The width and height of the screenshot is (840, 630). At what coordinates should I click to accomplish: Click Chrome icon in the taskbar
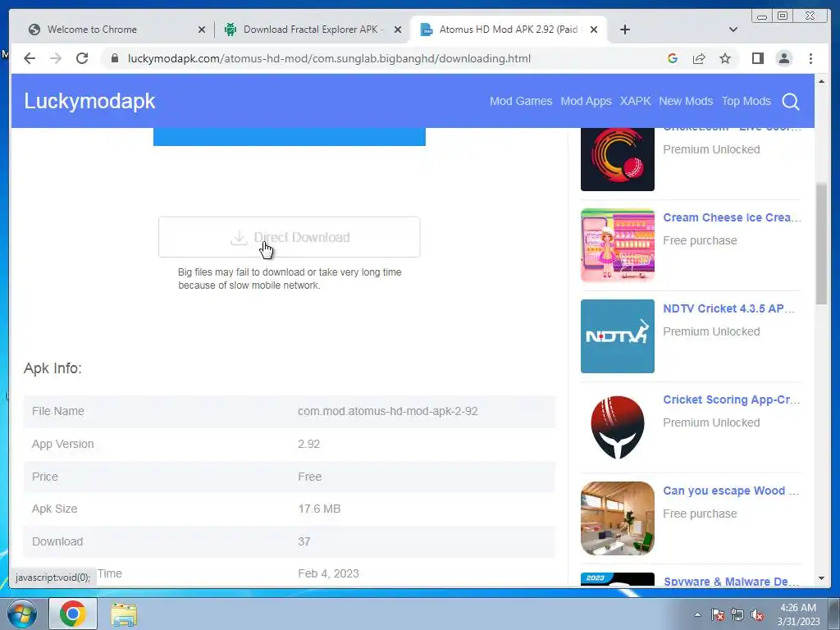(73, 614)
